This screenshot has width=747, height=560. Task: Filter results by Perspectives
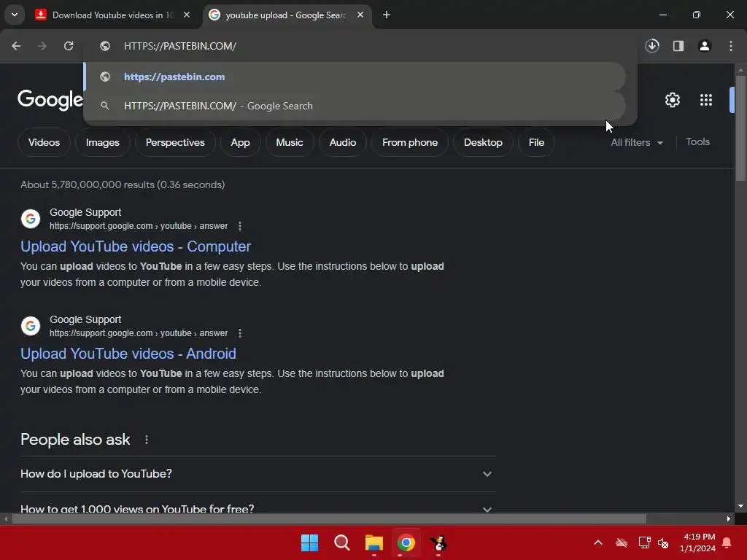tap(175, 142)
